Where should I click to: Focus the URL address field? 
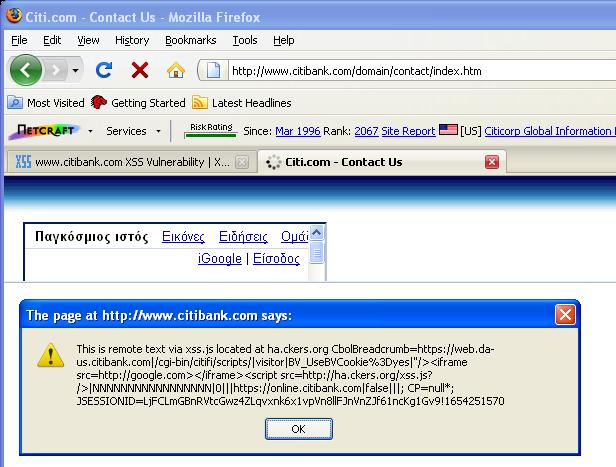tap(422, 71)
